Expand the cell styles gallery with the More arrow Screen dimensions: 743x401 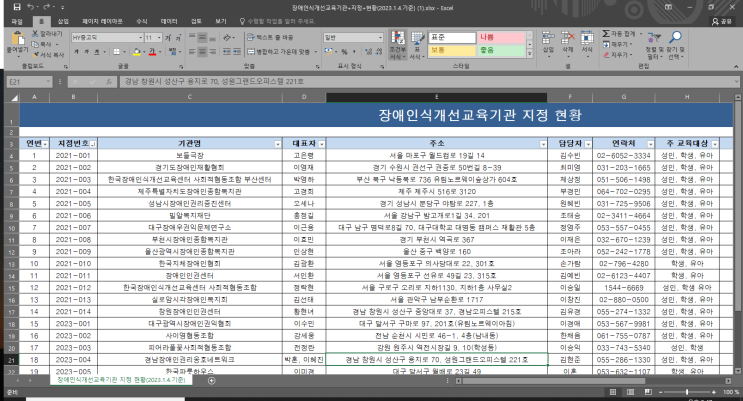point(530,54)
